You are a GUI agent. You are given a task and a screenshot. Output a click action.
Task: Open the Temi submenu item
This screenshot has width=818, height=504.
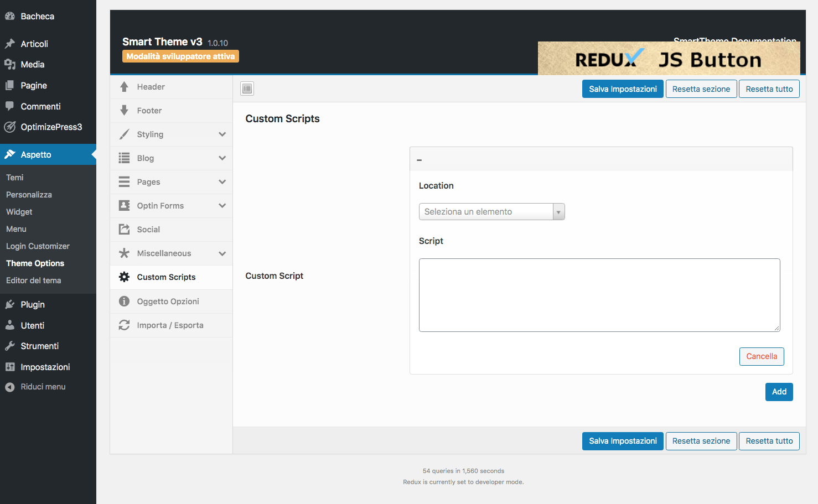[14, 178]
